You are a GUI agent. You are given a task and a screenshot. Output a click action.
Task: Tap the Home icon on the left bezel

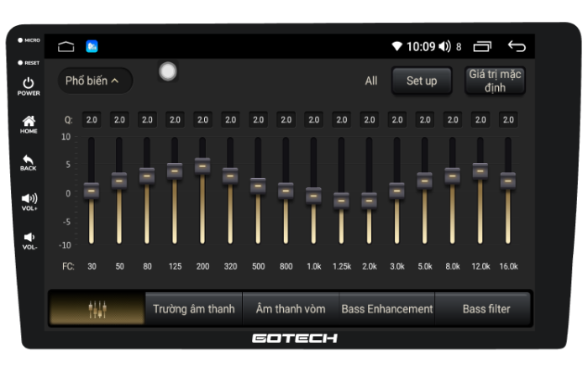click(x=29, y=123)
